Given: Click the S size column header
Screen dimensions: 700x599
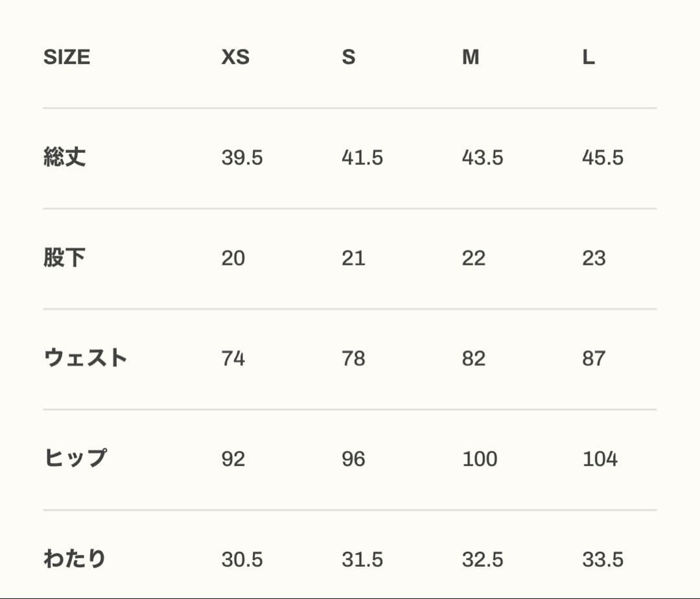Looking at the screenshot, I should tap(349, 58).
